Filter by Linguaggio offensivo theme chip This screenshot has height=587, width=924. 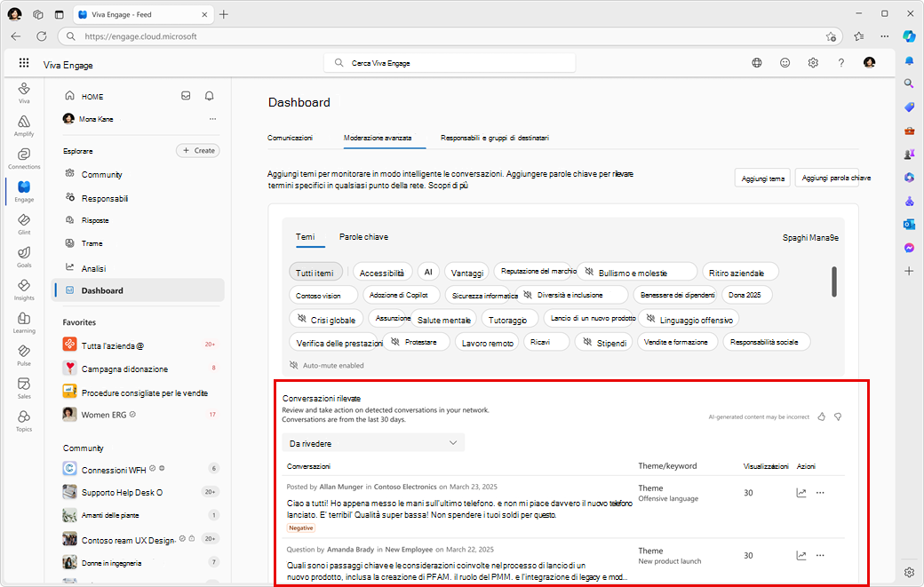(689, 319)
